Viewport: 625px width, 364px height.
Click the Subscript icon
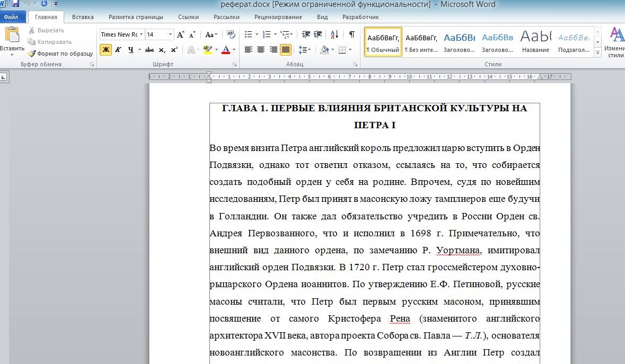coord(162,50)
